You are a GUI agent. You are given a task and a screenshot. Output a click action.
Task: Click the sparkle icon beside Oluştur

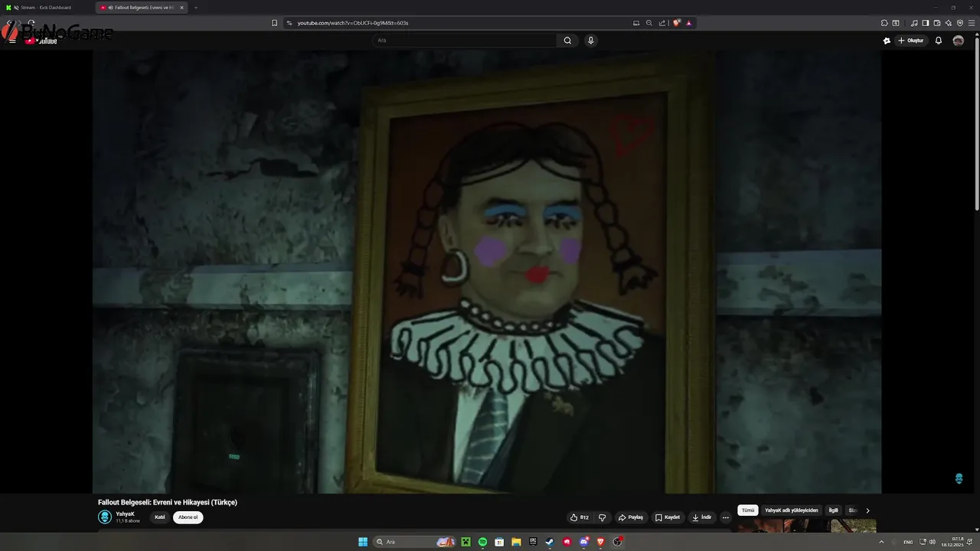[887, 41]
